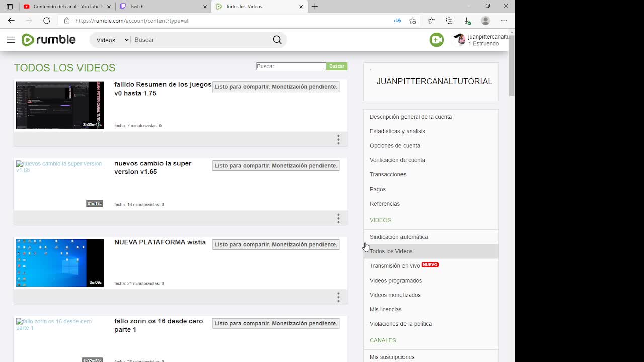Open title fallo zorin os 16
The image size is (644, 362).
[x=158, y=325]
